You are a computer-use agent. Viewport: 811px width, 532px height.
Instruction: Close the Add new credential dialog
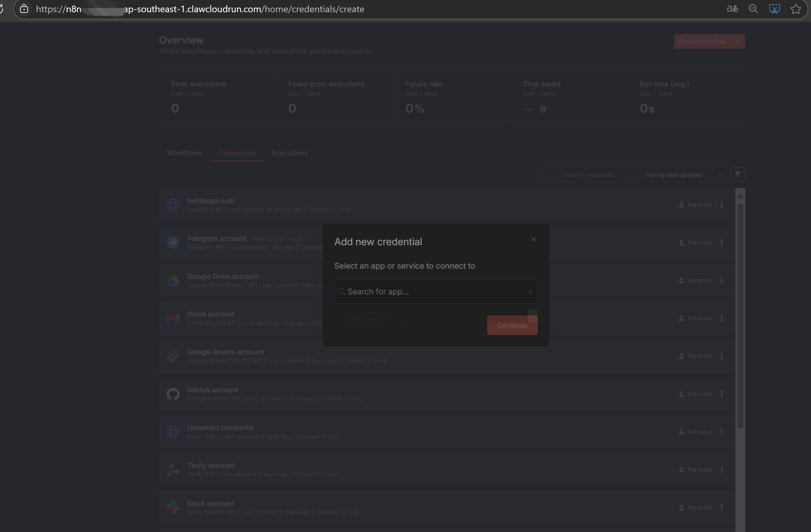click(533, 240)
